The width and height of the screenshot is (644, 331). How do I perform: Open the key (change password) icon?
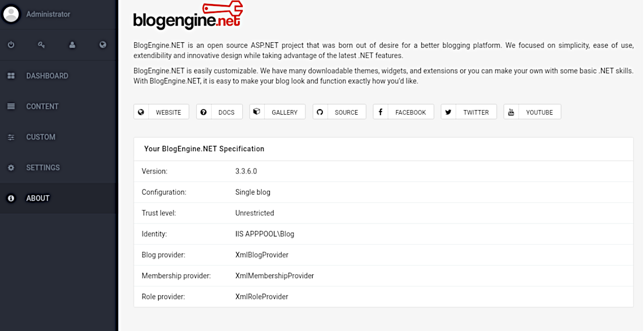click(42, 45)
